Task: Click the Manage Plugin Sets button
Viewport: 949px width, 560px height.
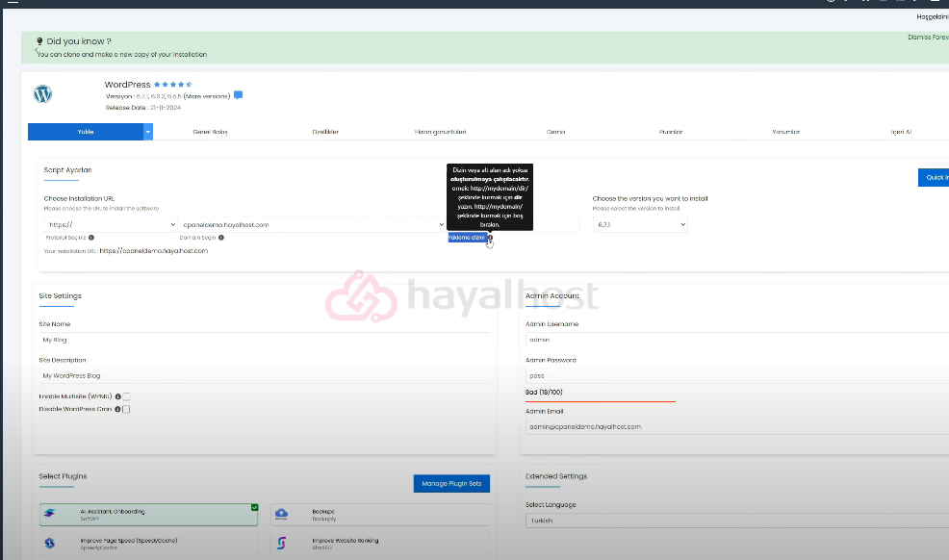Action: coord(451,484)
